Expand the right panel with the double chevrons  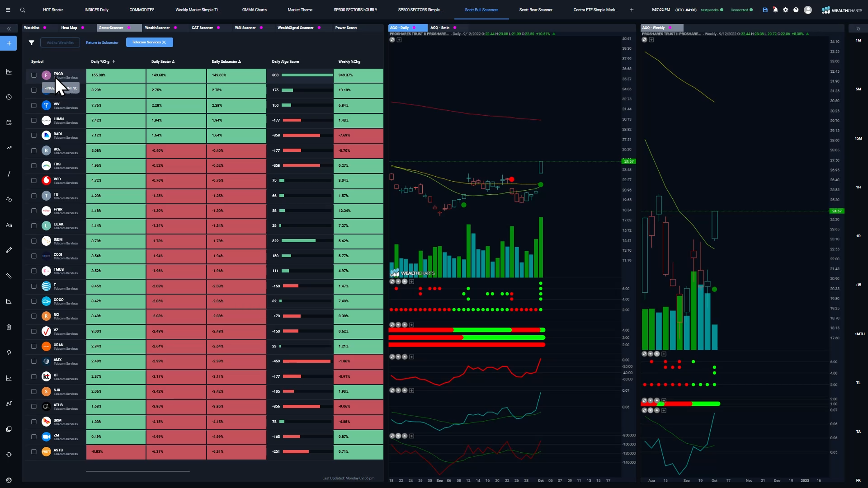coord(858,28)
